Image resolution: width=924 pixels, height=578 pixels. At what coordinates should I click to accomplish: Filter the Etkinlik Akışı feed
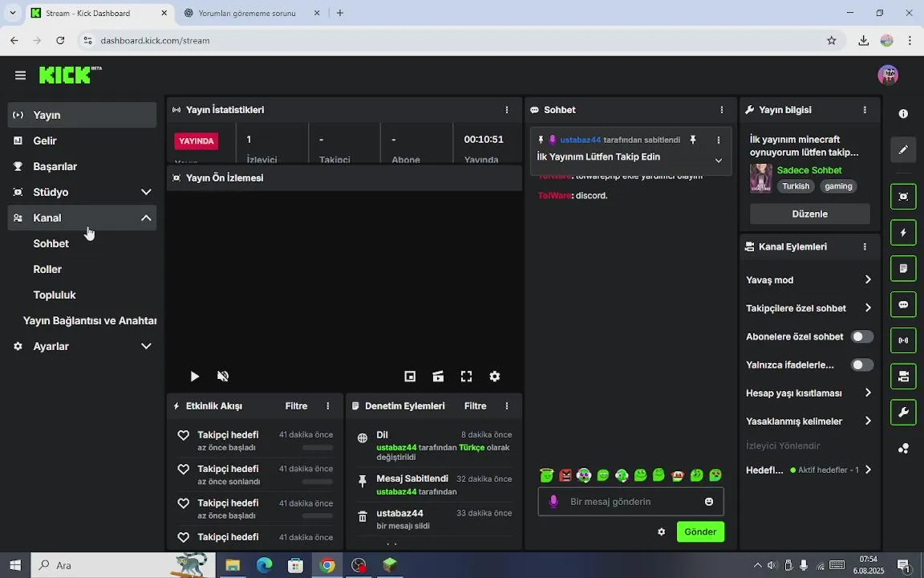coord(297,405)
